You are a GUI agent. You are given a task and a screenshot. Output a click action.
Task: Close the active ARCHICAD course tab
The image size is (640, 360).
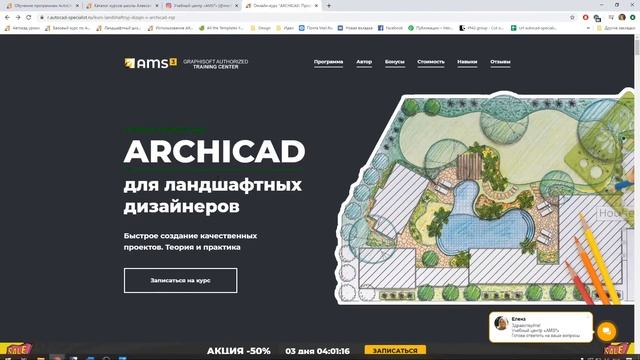click(316, 6)
